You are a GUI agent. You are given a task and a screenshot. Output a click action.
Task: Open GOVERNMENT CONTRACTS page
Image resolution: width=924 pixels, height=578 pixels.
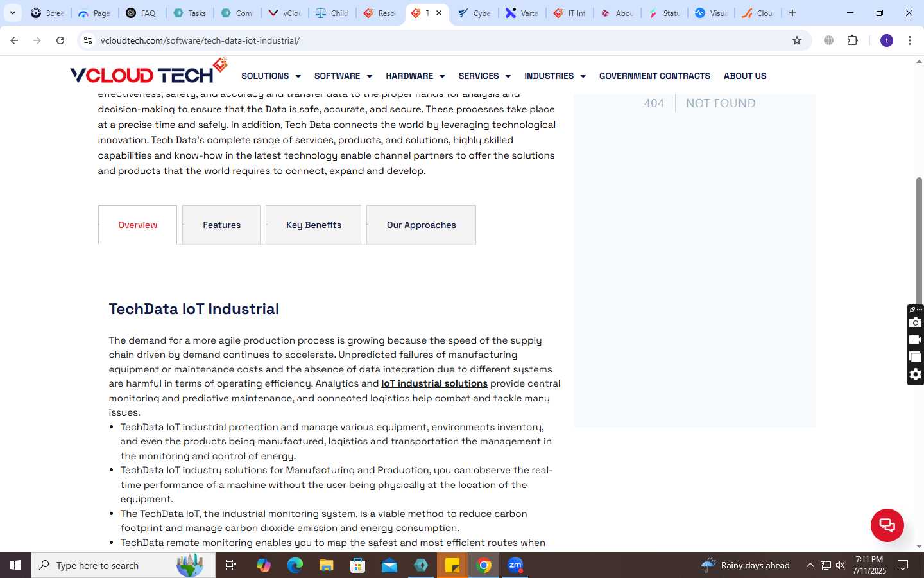pyautogui.click(x=654, y=76)
